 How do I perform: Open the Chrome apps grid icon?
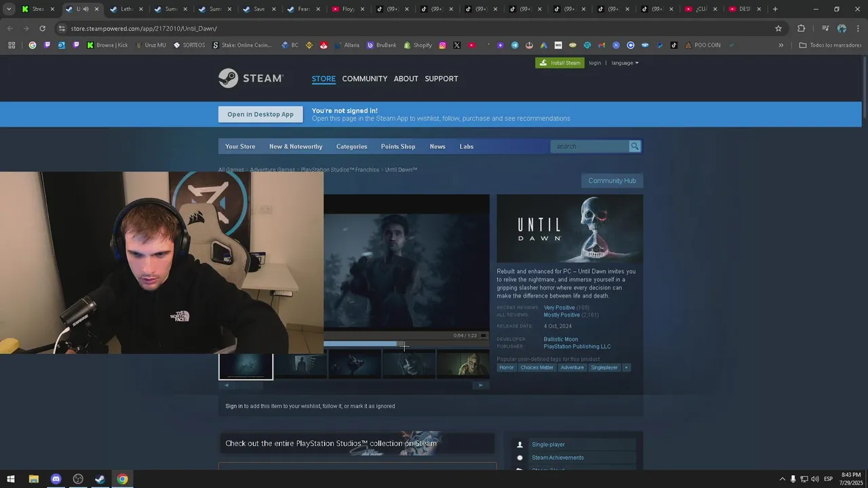click(x=12, y=45)
